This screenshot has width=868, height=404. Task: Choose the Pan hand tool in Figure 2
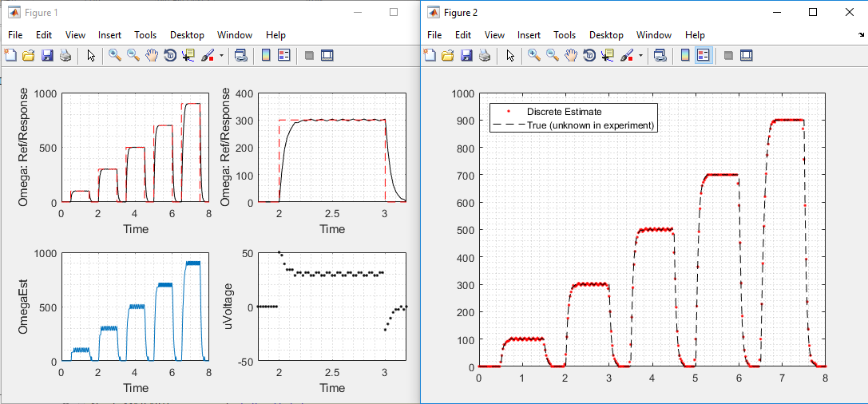tap(571, 55)
